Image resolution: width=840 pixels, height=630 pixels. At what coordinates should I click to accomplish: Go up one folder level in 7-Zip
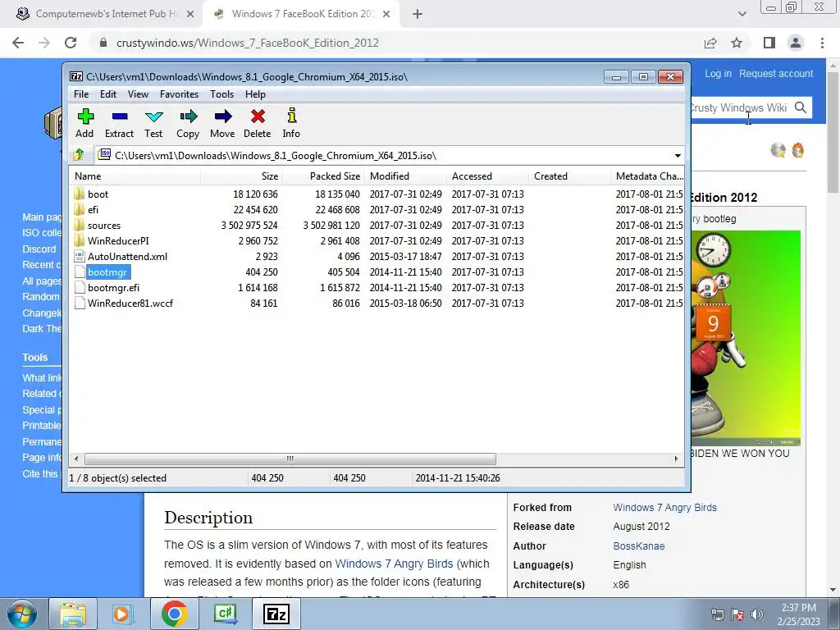point(79,155)
